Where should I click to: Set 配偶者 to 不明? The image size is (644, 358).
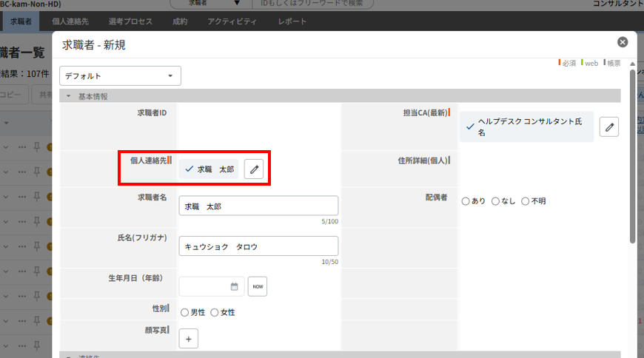click(525, 201)
